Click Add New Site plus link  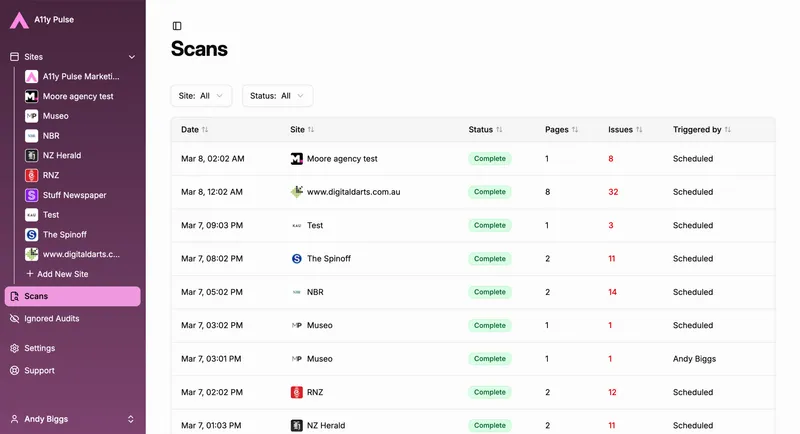pyautogui.click(x=57, y=274)
